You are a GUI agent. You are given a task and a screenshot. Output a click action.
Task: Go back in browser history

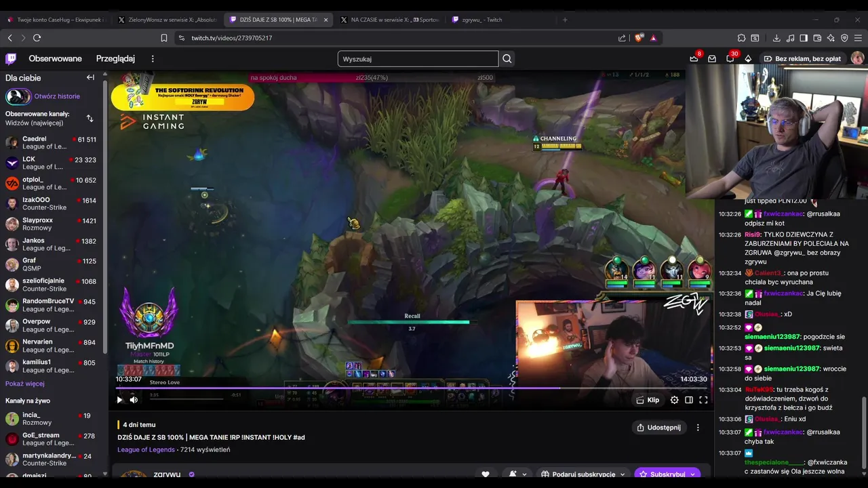coord(9,38)
